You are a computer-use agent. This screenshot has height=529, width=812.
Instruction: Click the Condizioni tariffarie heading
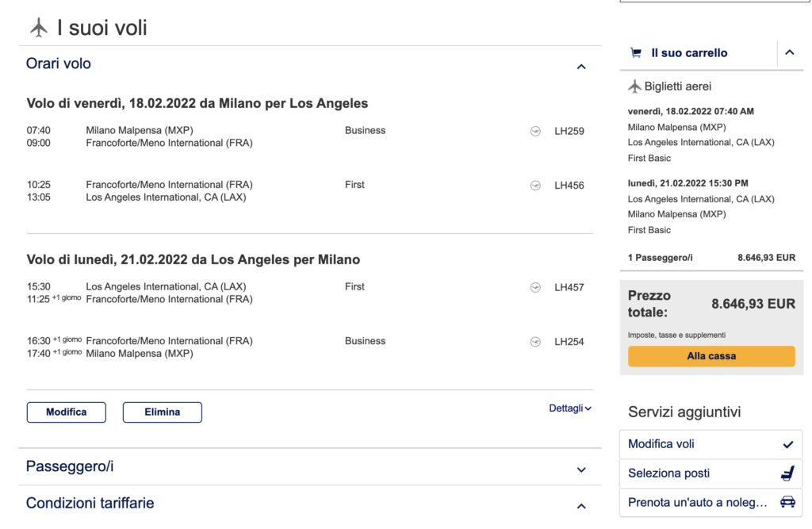90,503
